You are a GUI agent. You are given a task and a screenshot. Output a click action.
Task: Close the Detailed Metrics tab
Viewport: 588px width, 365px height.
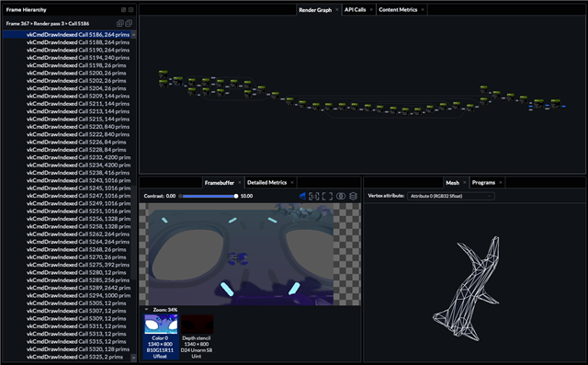[292, 183]
